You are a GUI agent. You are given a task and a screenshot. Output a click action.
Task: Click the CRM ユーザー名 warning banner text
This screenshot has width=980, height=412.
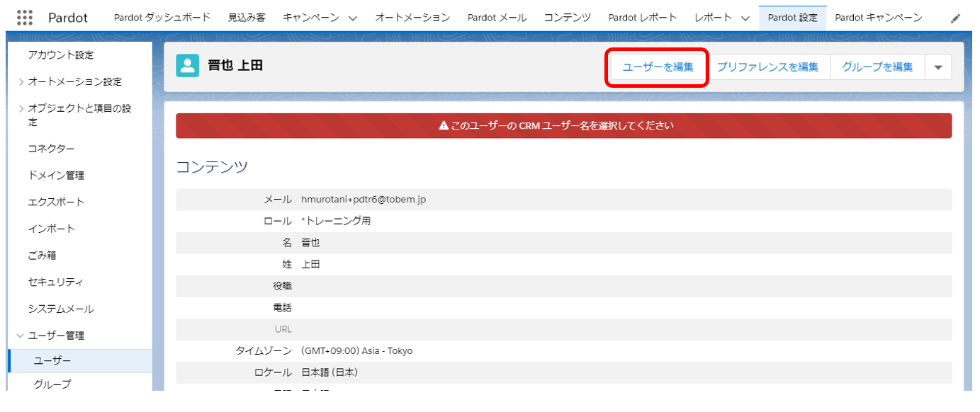[562, 126]
